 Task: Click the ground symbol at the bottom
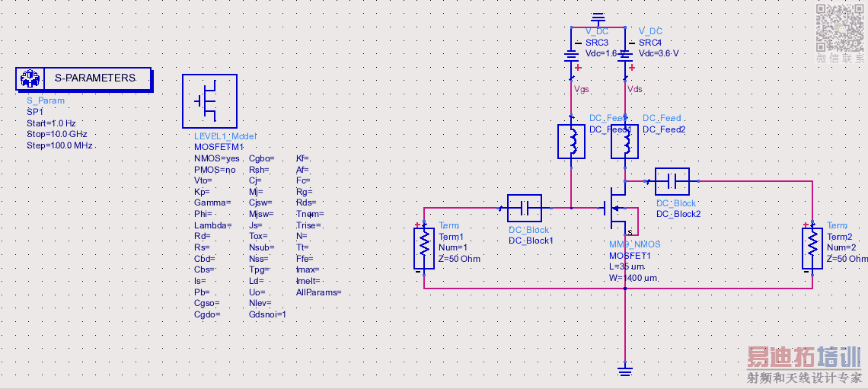625,371
